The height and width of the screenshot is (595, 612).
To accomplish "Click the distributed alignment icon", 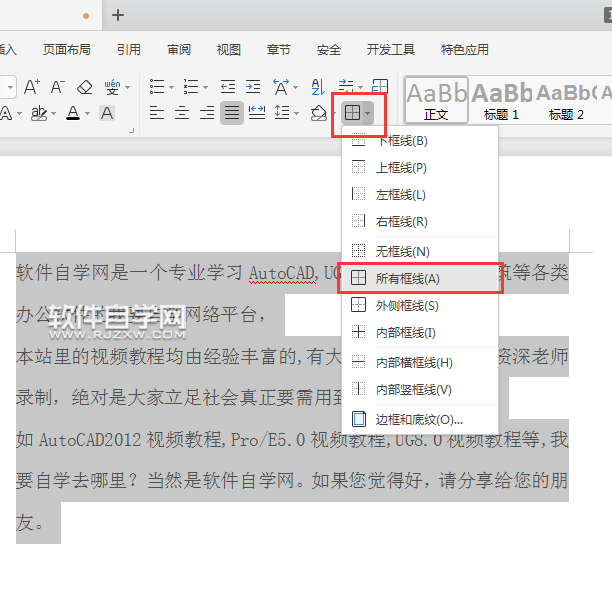I will tap(257, 113).
